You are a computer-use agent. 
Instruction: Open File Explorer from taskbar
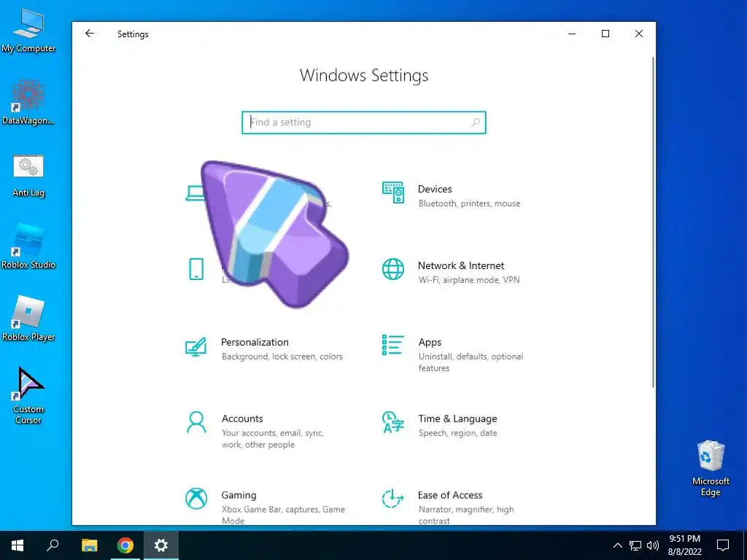pos(89,545)
